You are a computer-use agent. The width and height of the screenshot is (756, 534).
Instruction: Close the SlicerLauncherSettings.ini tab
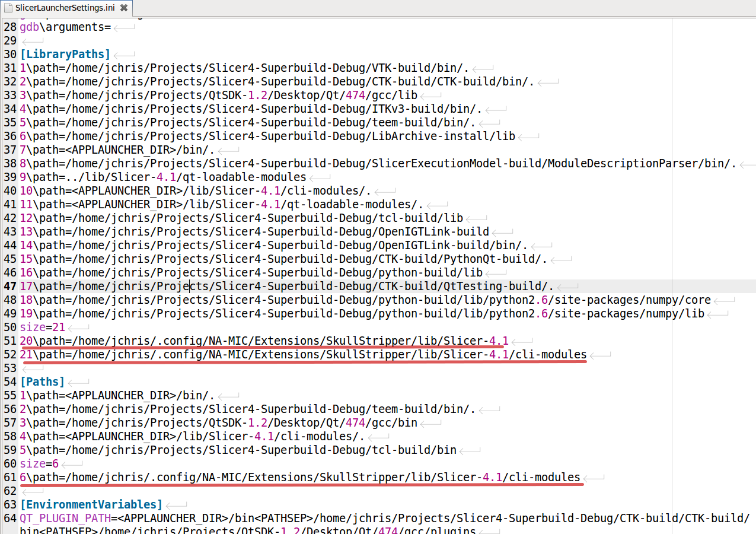tap(123, 8)
